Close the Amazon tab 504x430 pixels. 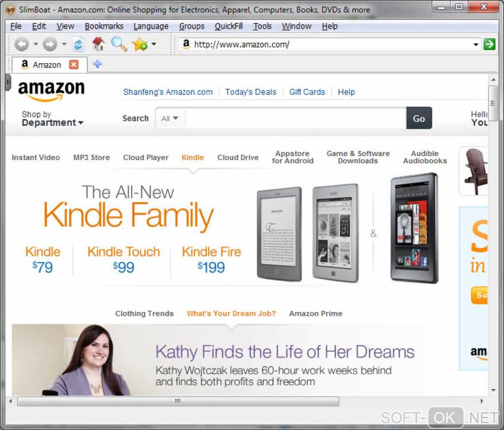tap(74, 65)
